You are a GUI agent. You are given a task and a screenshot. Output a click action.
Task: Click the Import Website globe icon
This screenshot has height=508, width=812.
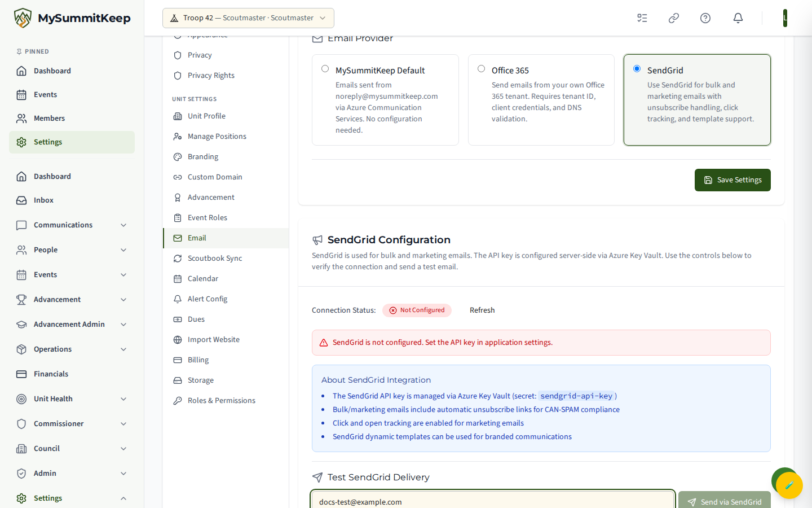click(x=178, y=340)
